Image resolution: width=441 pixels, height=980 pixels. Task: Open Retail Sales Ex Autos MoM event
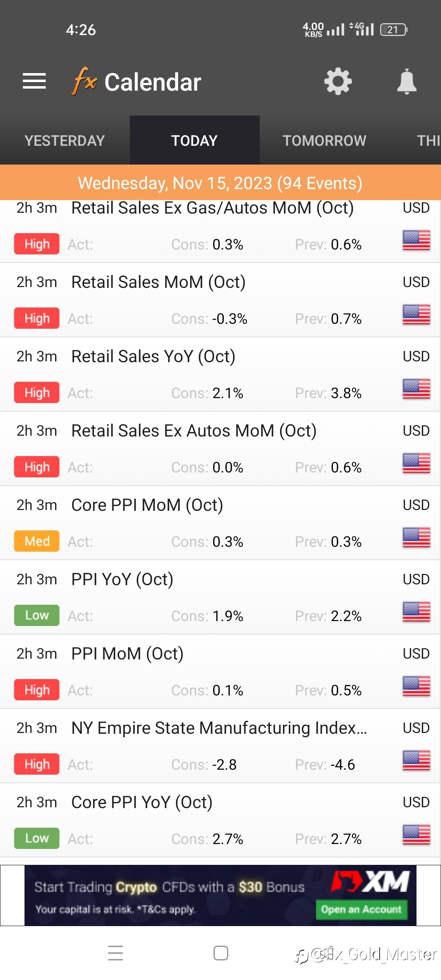194,431
